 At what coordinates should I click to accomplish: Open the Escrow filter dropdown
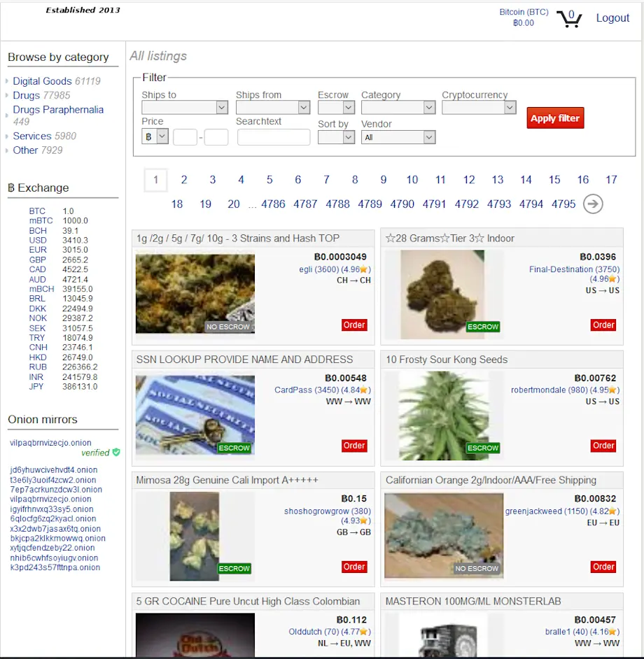pos(336,108)
